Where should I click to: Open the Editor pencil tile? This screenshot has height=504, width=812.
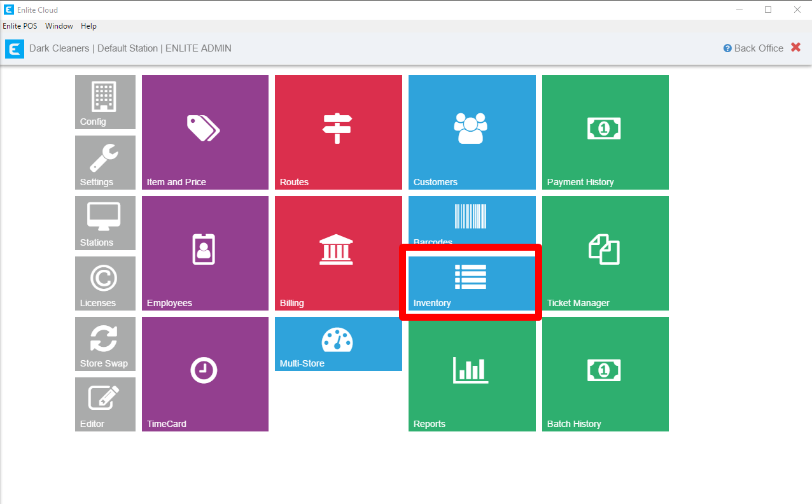coord(105,404)
